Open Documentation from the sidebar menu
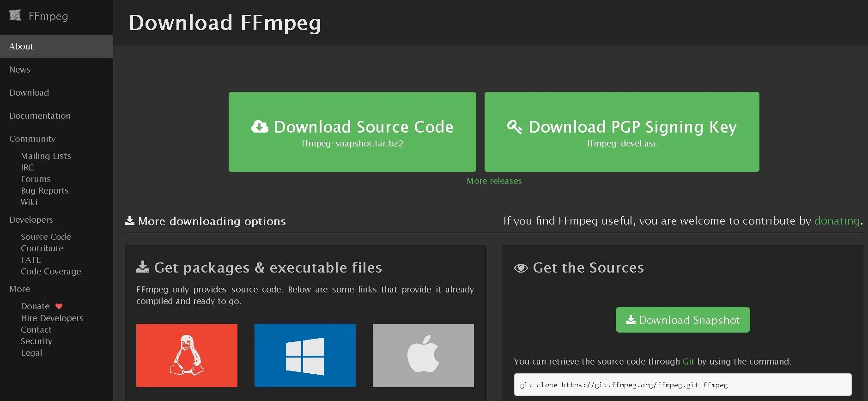868x401 pixels. tap(40, 115)
